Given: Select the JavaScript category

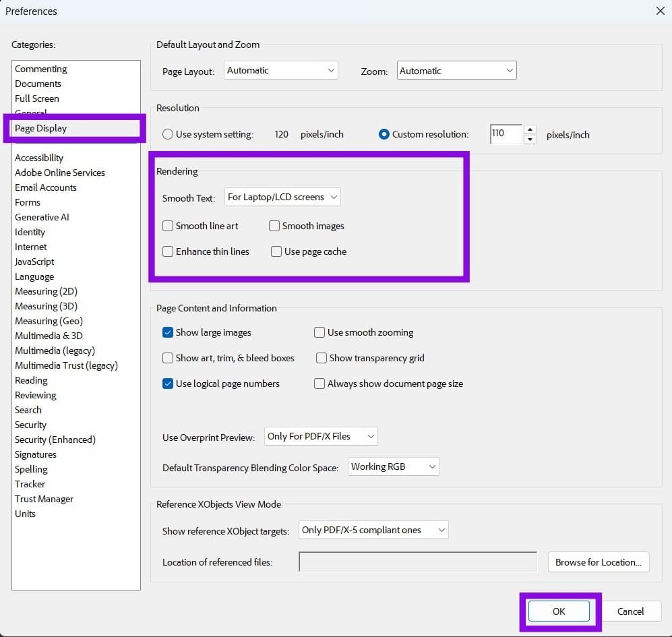Looking at the screenshot, I should (35, 262).
